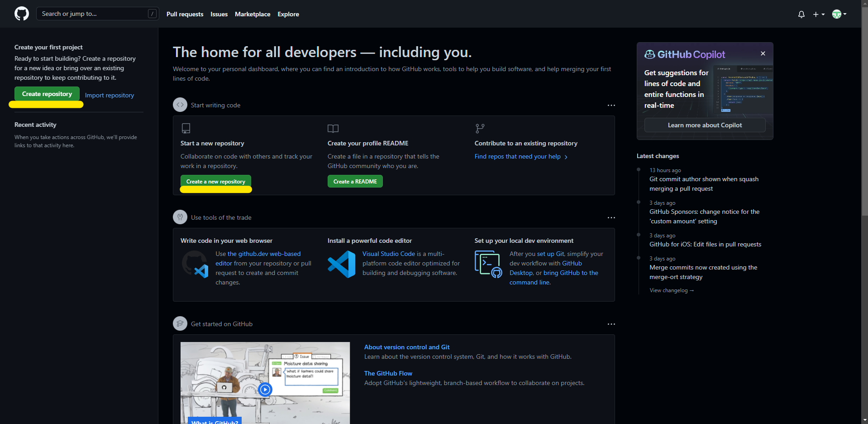Image resolution: width=868 pixels, height=424 pixels.
Task: Click the repository icon above Start a new repository
Action: (x=186, y=128)
